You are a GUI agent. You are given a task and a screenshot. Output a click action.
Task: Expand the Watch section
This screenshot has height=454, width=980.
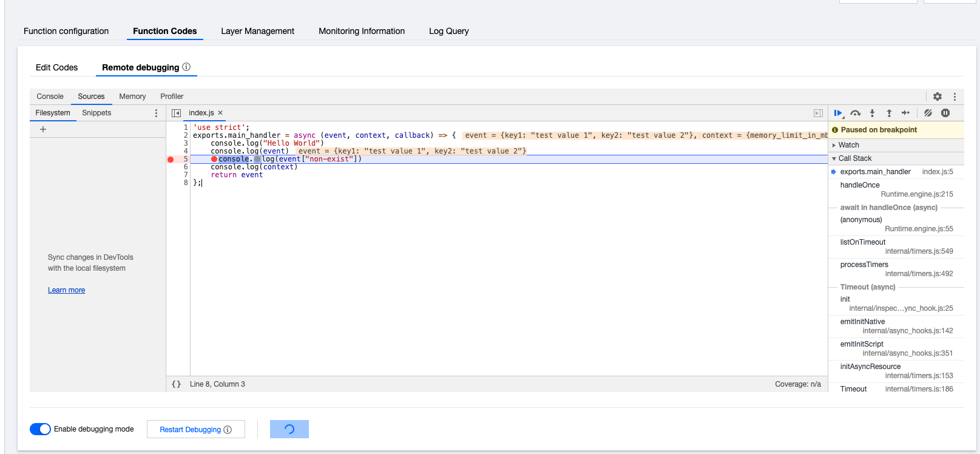[848, 145]
